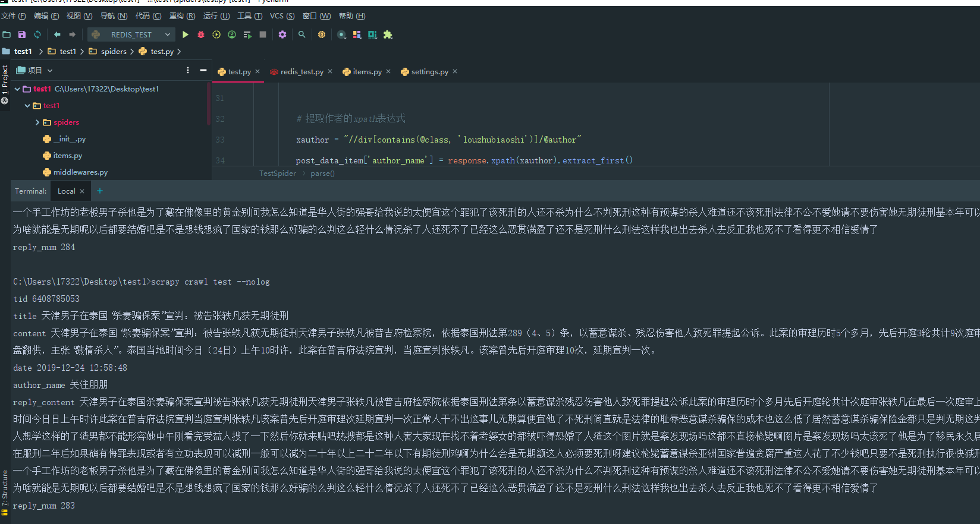Select middlewares.py in the project tree
The width and height of the screenshot is (980, 524).
click(x=76, y=172)
